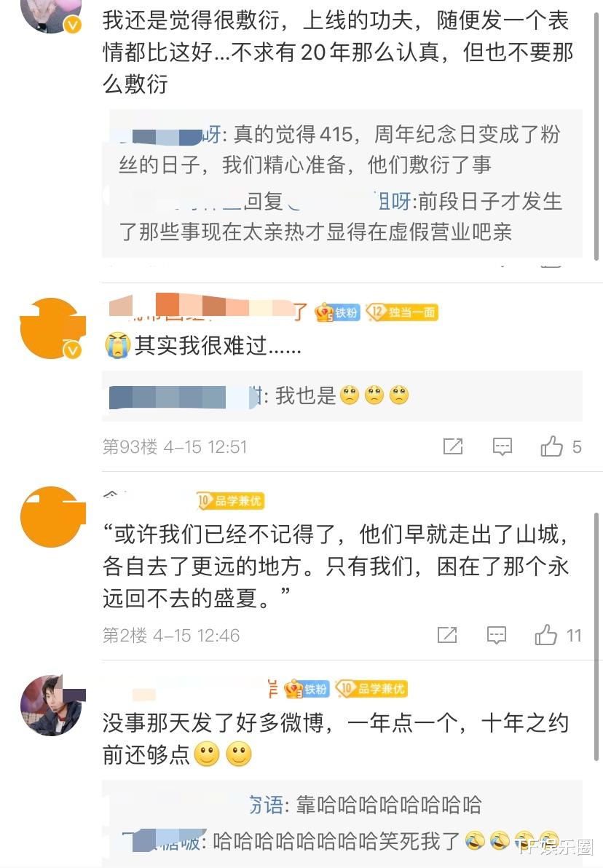
Task: Tap the 第2楼 quoted comment about 山城
Action: click(x=336, y=567)
